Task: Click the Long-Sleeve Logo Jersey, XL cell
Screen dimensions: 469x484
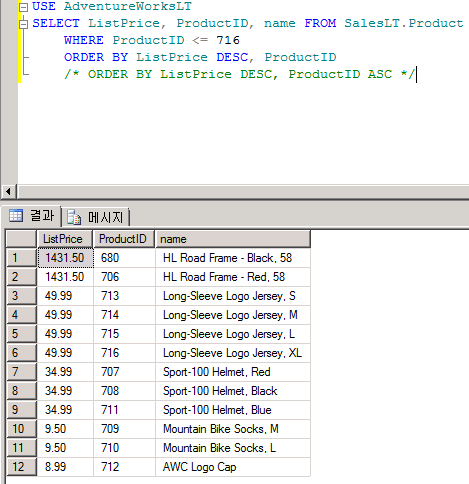Action: (233, 353)
